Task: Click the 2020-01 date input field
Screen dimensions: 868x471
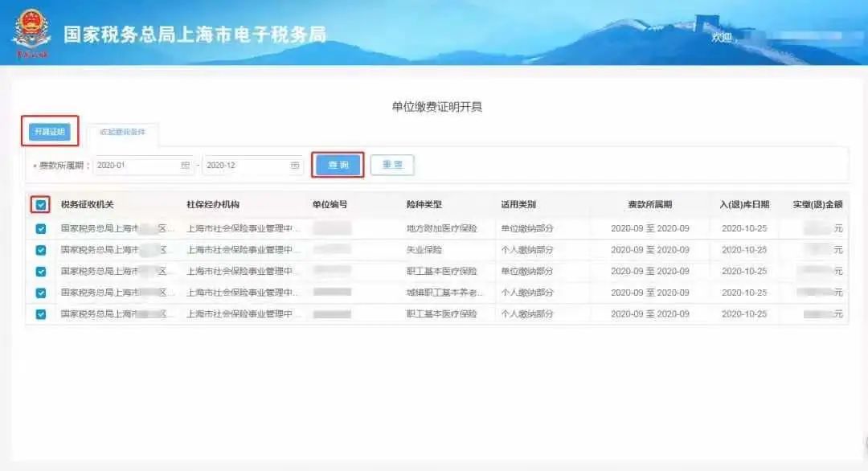Action: click(x=141, y=165)
